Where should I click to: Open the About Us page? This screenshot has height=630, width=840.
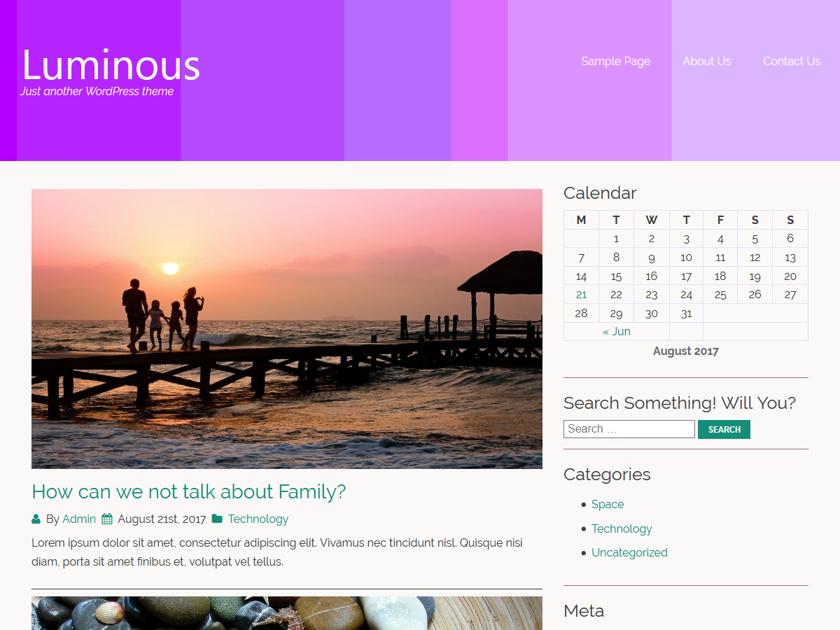tap(706, 62)
